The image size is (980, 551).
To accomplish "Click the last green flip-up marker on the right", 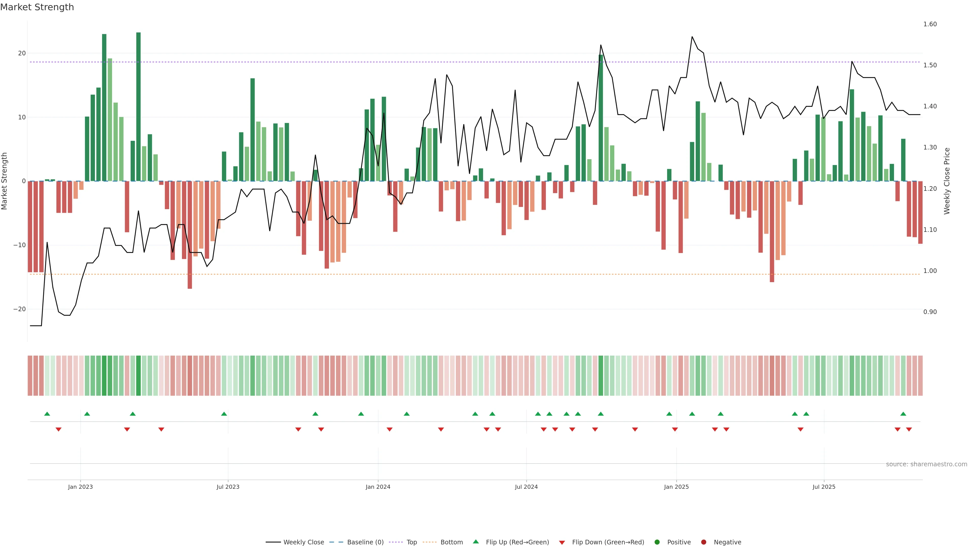I will (x=903, y=414).
